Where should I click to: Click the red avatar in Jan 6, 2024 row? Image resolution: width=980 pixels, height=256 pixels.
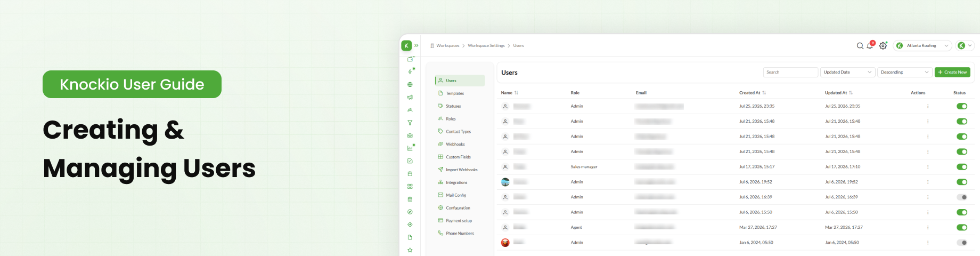505,243
